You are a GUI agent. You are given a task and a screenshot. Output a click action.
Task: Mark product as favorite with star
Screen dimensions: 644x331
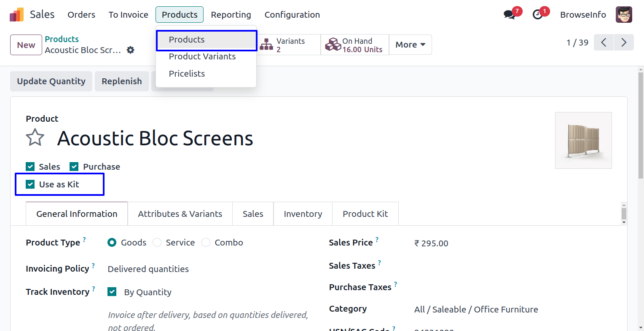[x=35, y=138]
